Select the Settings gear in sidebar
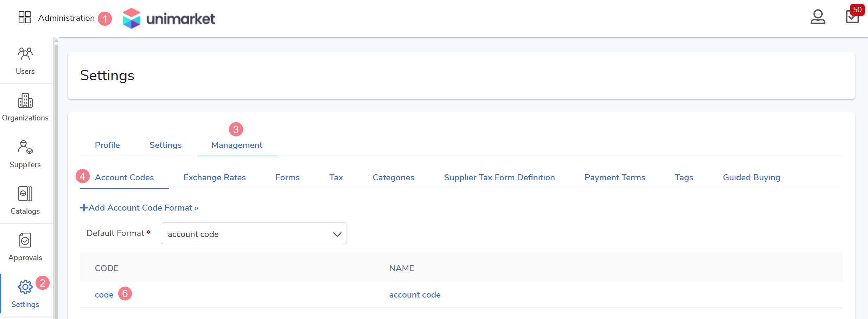Image resolution: width=868 pixels, height=319 pixels. click(25, 294)
